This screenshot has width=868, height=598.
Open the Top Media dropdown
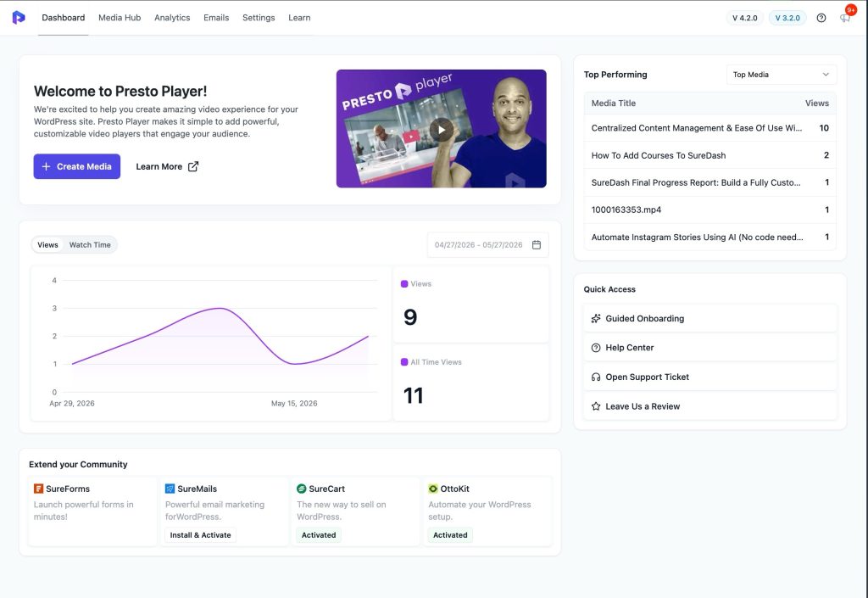(x=781, y=75)
